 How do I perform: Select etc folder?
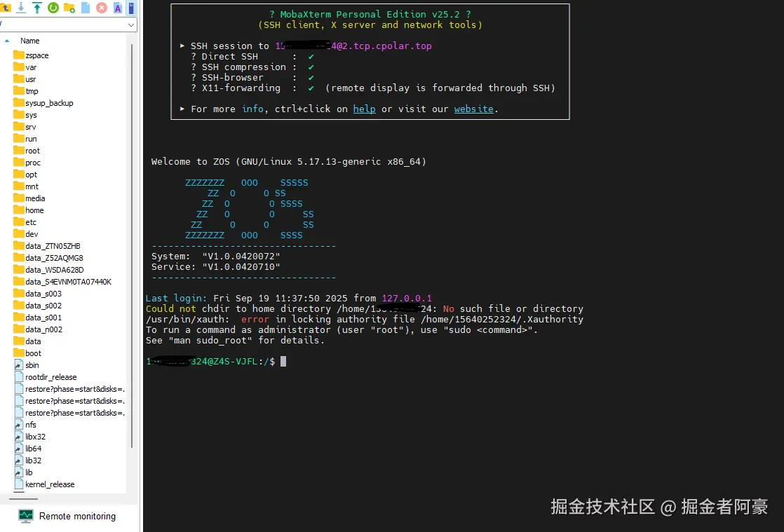[x=25, y=222]
